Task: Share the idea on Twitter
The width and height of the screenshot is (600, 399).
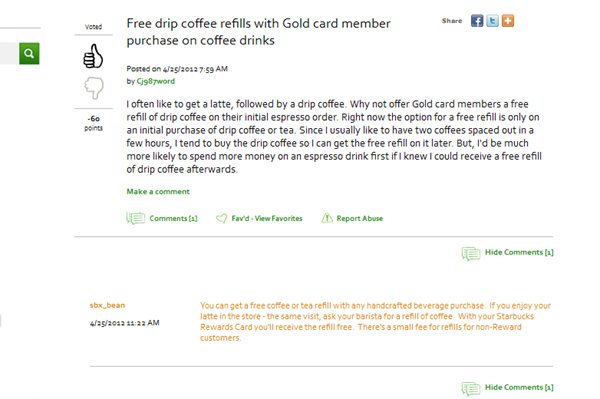Action: click(x=492, y=21)
